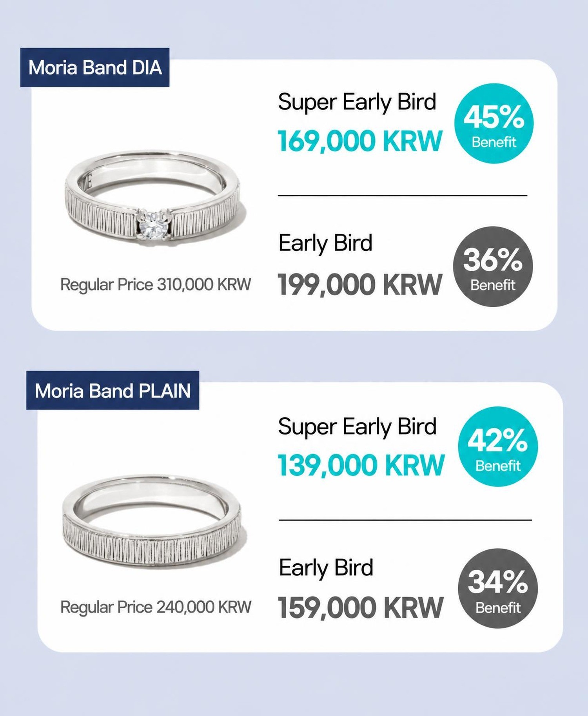Click the 36% Benefit gray badge
Viewport: 588px width, 716px height.
pyautogui.click(x=493, y=266)
